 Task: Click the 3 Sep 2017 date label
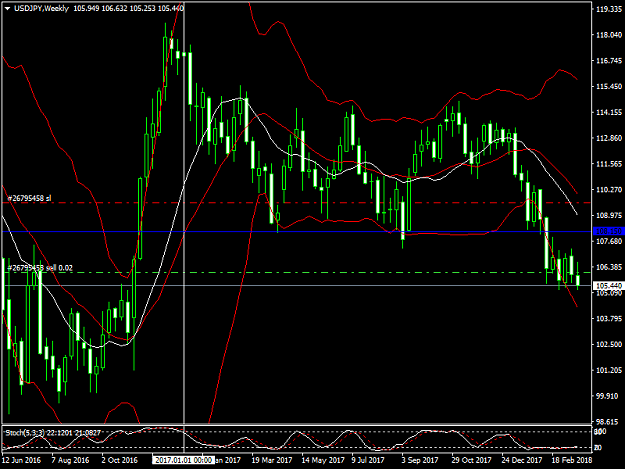(x=420, y=460)
